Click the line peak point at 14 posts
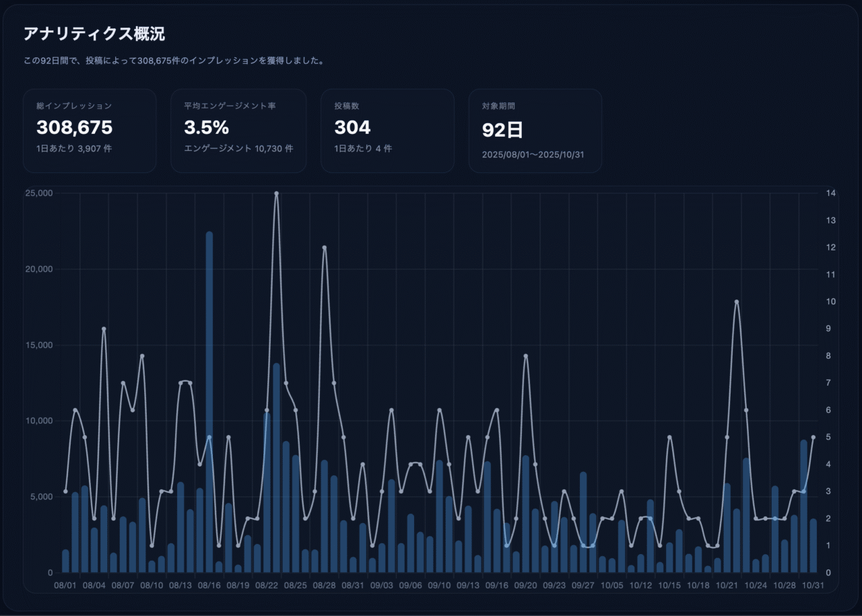Image resolution: width=862 pixels, height=616 pixels. click(x=276, y=193)
